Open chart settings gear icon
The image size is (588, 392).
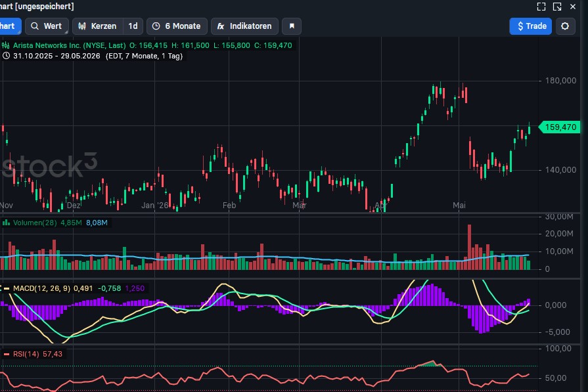tap(565, 26)
